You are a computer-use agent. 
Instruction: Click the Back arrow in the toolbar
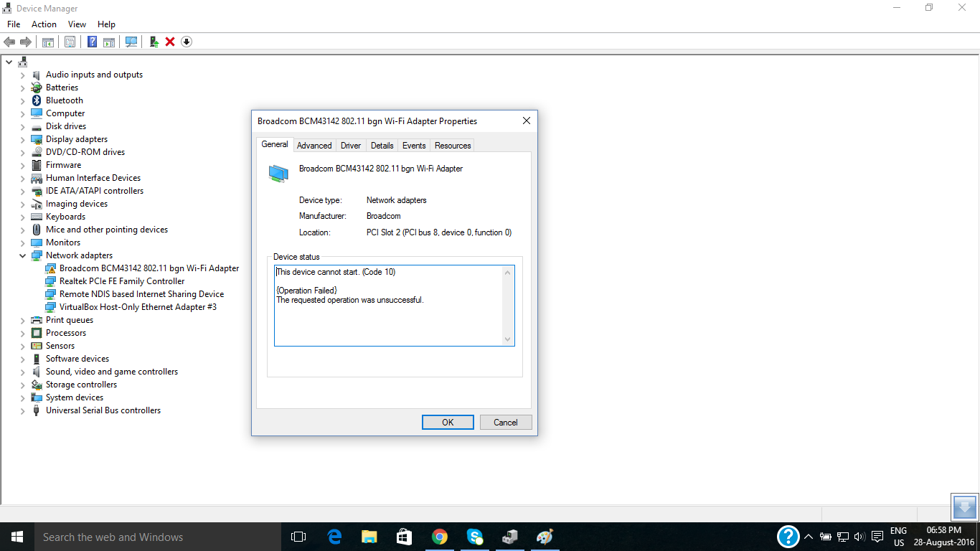click(9, 42)
